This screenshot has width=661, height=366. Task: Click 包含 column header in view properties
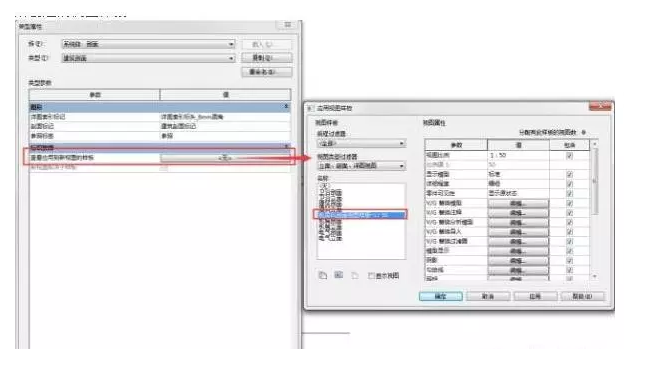point(570,145)
